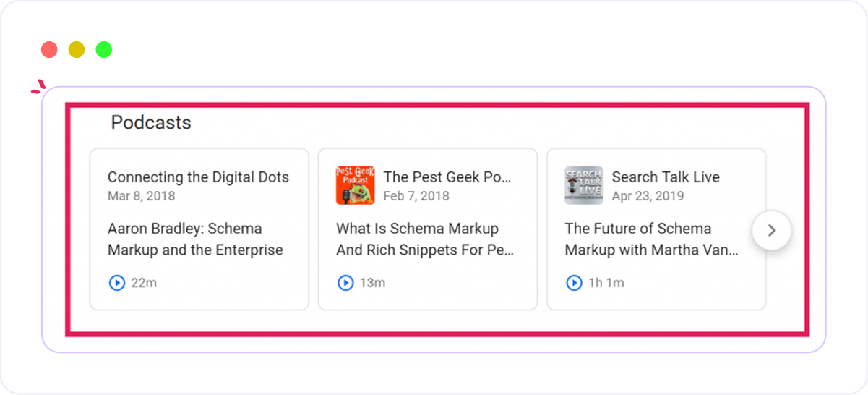Open The Future of Schema Markup episode
Image resolution: width=868 pixels, height=395 pixels.
(x=651, y=239)
